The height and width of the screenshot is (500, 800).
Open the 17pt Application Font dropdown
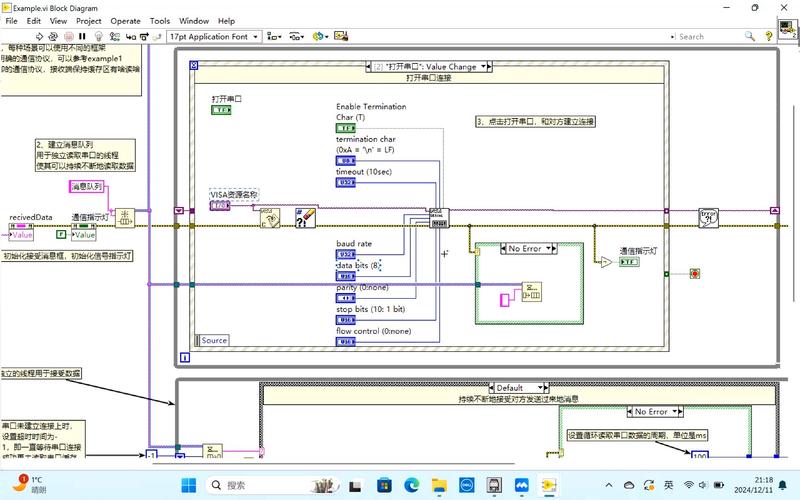213,36
